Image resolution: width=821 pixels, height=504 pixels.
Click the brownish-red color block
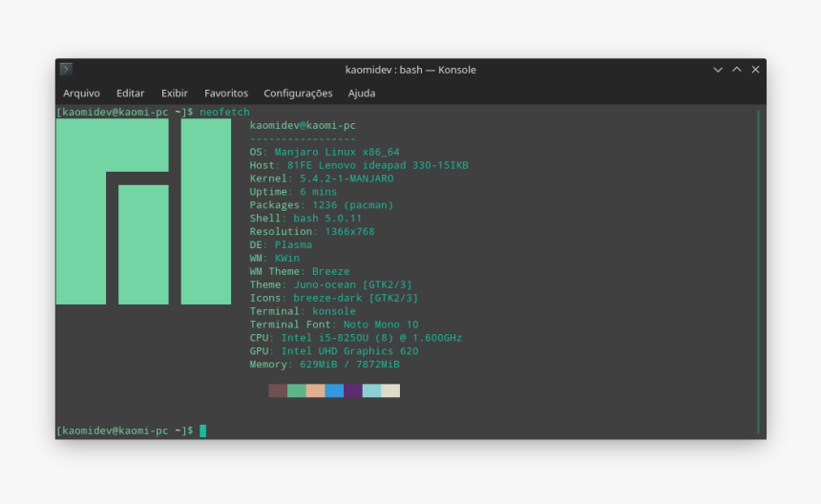coord(278,390)
